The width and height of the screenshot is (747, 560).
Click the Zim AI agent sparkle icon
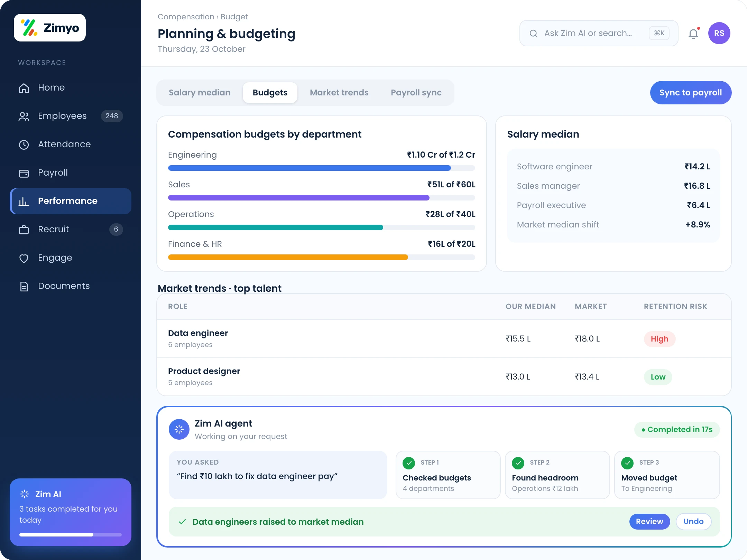click(x=179, y=429)
